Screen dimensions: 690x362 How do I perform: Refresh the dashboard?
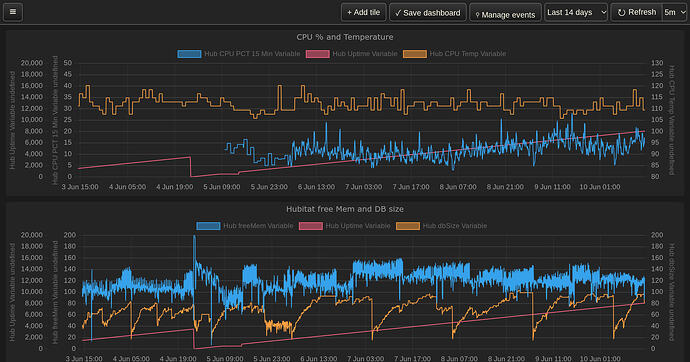[x=637, y=12]
